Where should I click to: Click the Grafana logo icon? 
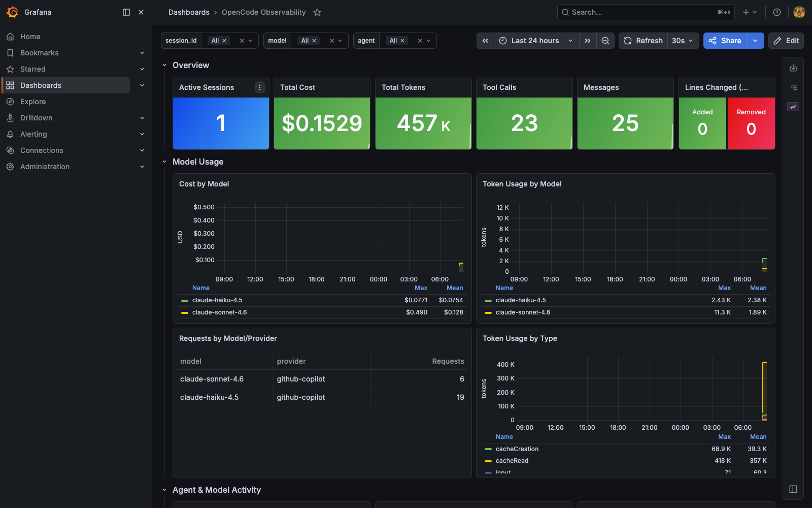point(12,12)
